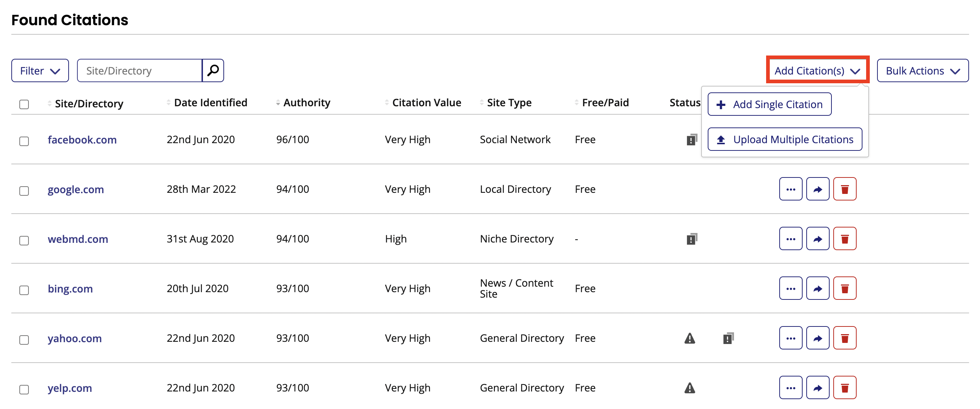Click the 'Found Citations' heading
The height and width of the screenshot is (409, 980).
pyautogui.click(x=70, y=20)
